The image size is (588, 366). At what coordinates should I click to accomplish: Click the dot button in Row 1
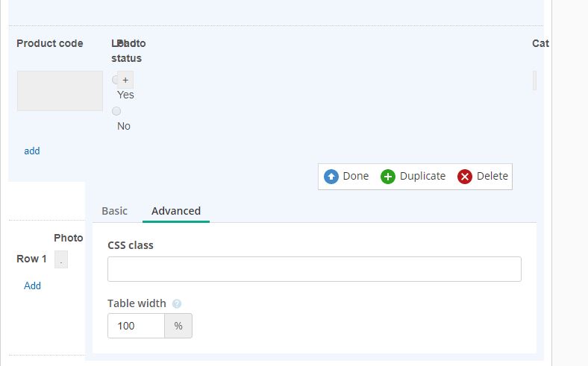tap(61, 259)
